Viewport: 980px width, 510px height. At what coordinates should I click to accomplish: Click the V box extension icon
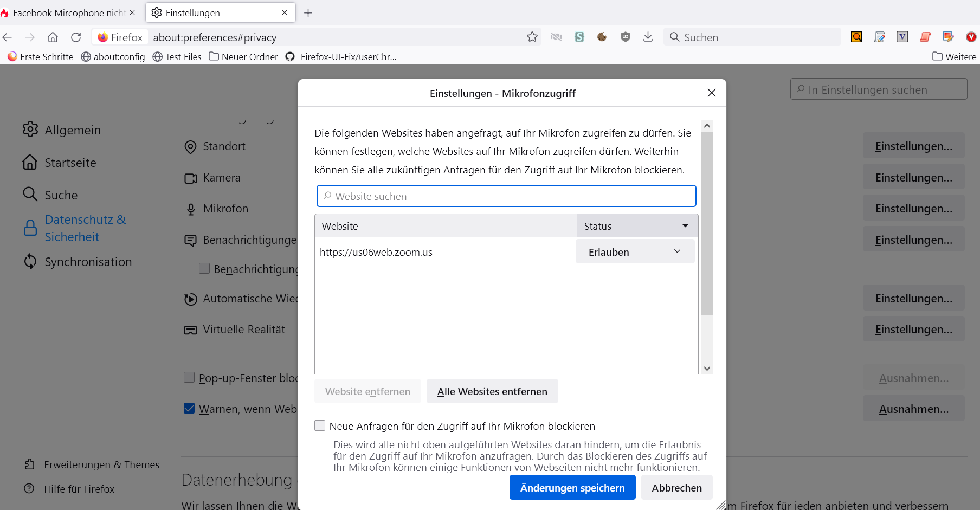(902, 37)
